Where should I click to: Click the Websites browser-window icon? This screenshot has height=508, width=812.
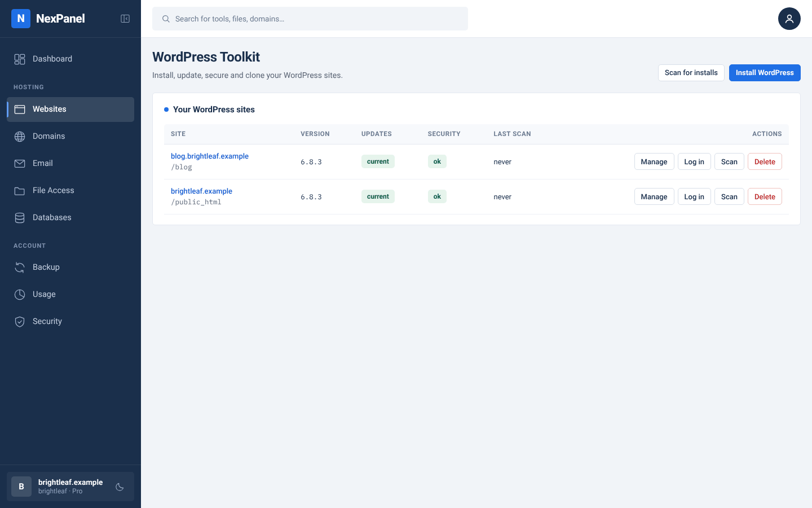[20, 110]
